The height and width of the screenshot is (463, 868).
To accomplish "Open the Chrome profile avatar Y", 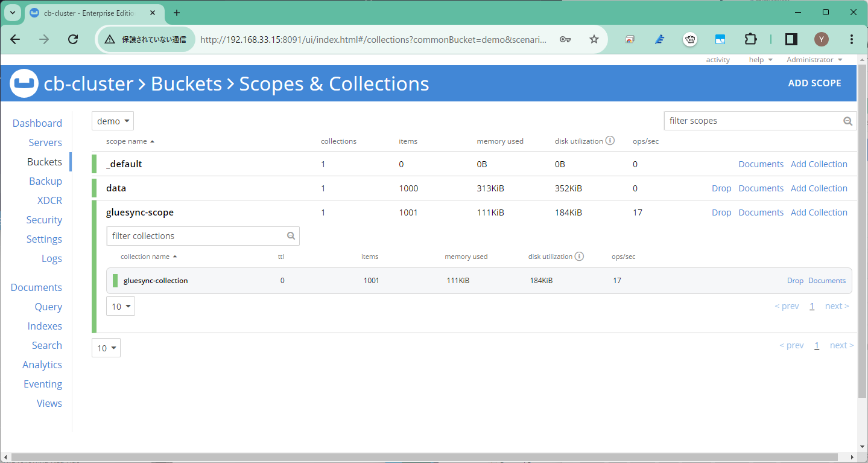I will point(822,39).
